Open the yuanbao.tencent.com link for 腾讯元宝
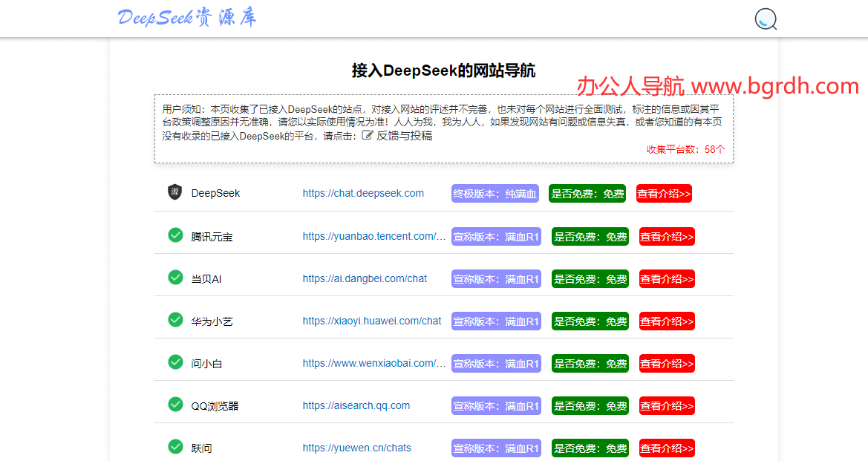 (x=373, y=236)
